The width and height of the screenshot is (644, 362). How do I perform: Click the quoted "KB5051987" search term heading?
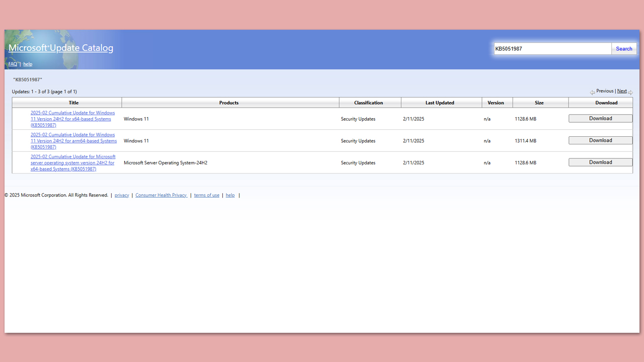(28, 79)
